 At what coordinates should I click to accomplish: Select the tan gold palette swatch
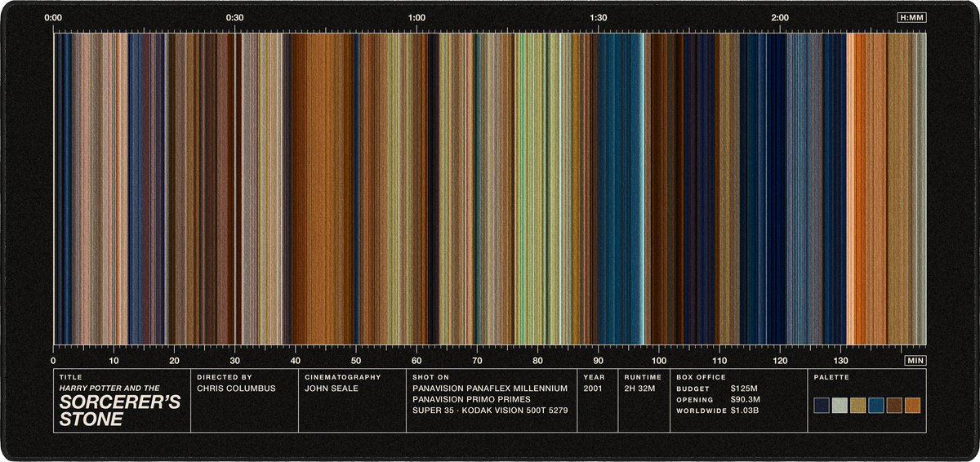pos(858,406)
